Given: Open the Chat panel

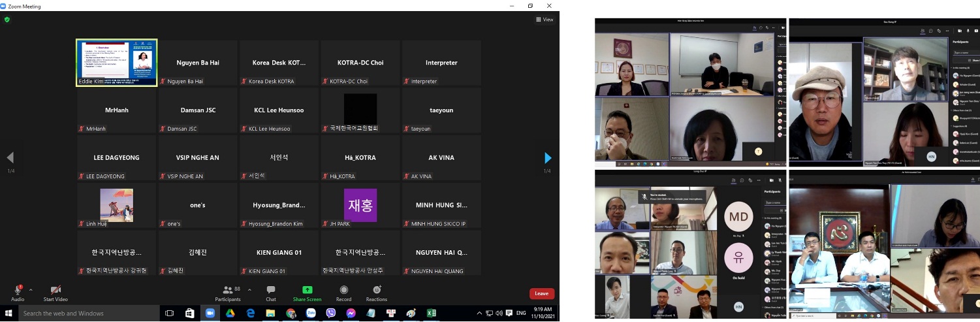Looking at the screenshot, I should (270, 292).
